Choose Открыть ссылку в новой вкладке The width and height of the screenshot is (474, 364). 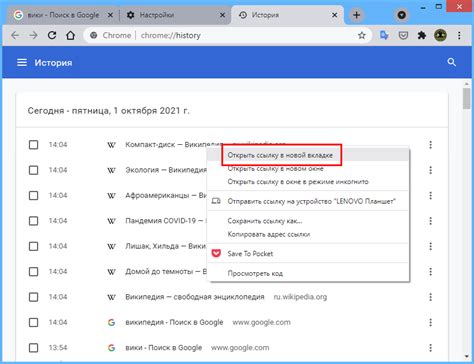(x=308, y=155)
